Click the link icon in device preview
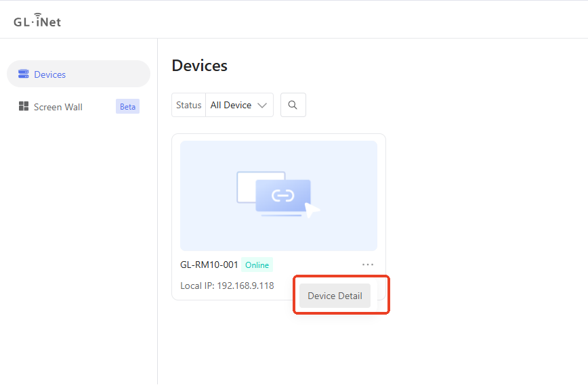 pos(282,196)
